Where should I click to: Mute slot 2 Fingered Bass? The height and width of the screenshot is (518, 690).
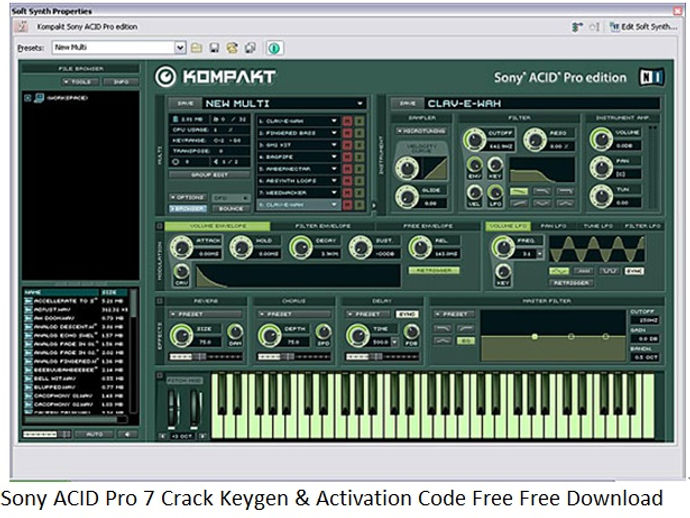coord(347,133)
